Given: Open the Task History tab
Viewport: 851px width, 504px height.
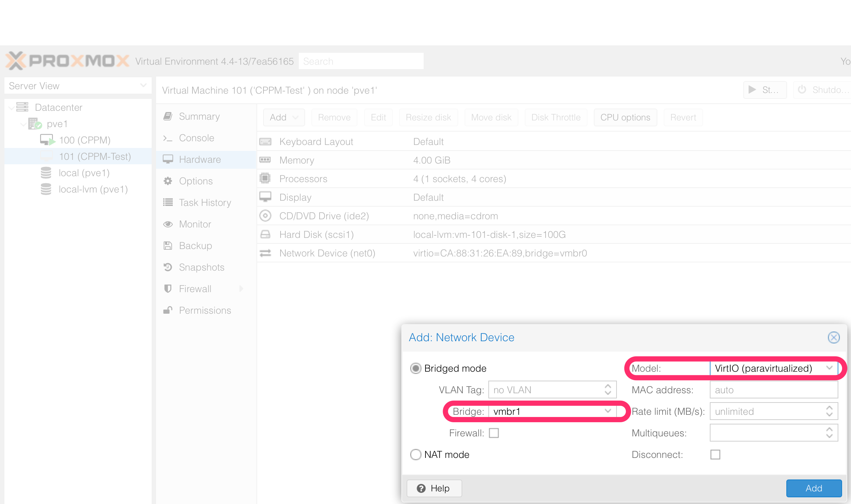Looking at the screenshot, I should [205, 203].
